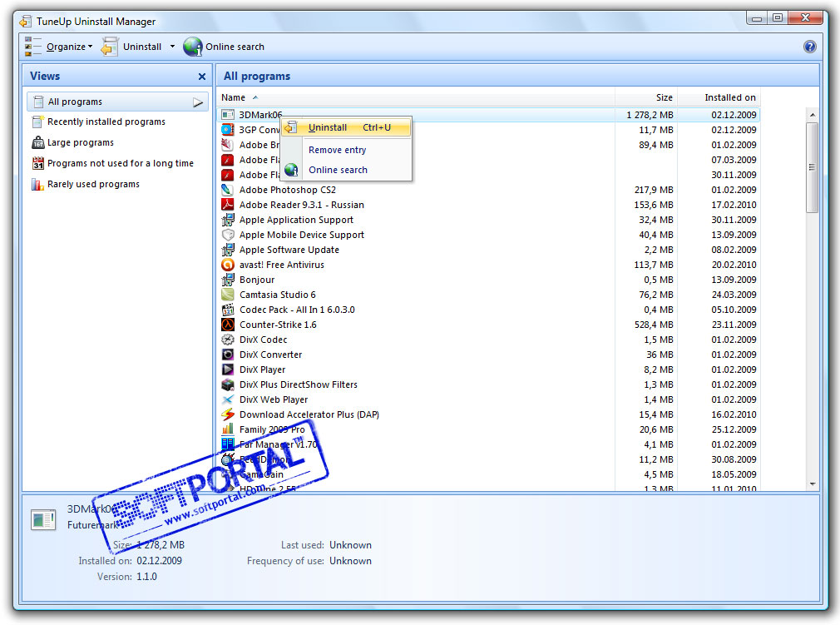The width and height of the screenshot is (840, 625).
Task: Click the scroll down arrow of program list
Action: (x=813, y=484)
